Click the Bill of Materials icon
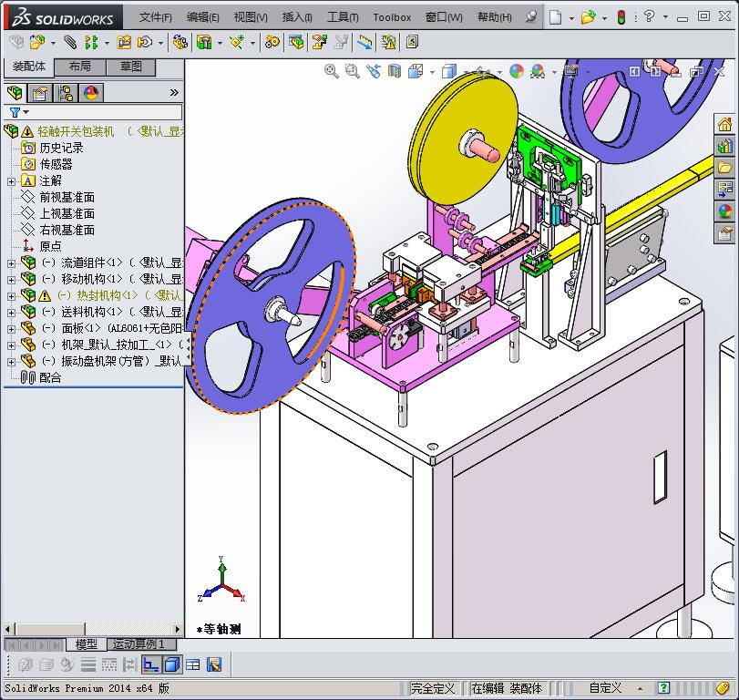This screenshot has height=700, width=739. 296,43
